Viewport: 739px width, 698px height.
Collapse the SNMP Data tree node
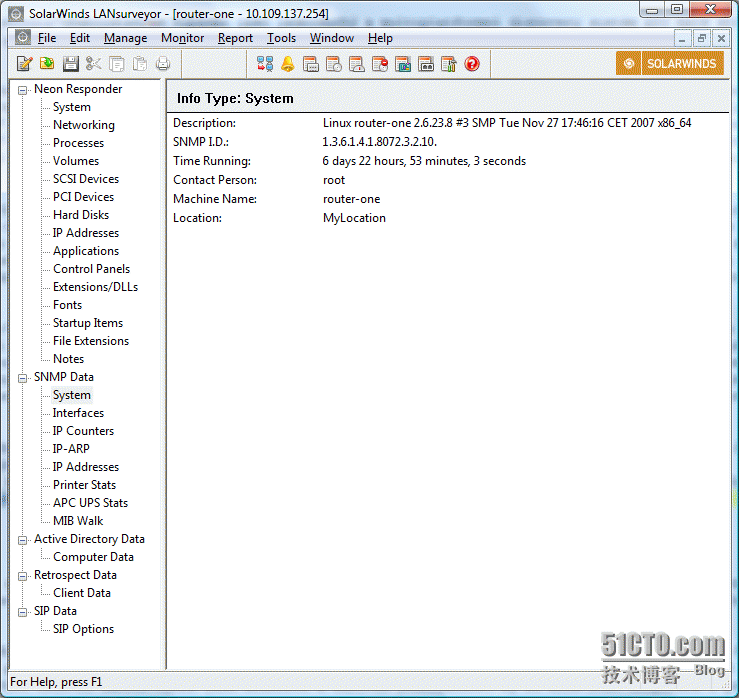click(x=22, y=378)
